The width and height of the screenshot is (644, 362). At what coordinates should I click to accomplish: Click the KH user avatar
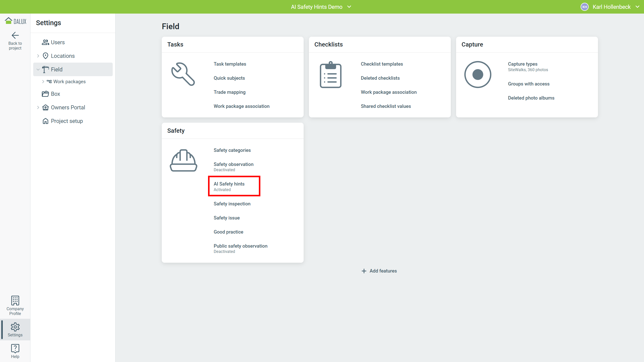(585, 7)
